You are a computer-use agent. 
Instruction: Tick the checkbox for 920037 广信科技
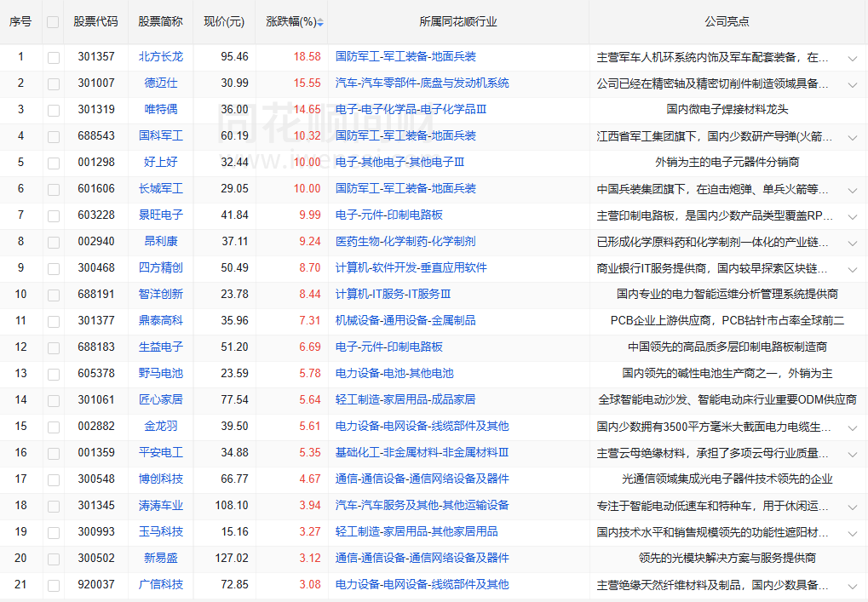pos(54,586)
